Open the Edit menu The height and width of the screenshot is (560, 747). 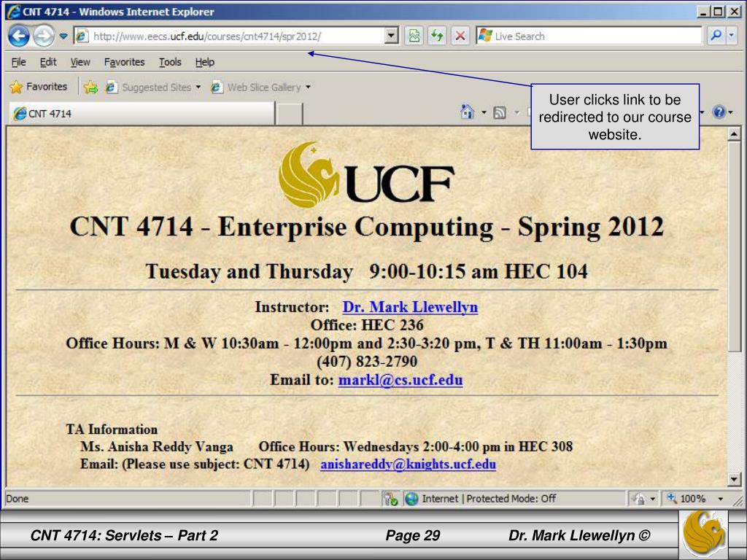pyautogui.click(x=48, y=62)
